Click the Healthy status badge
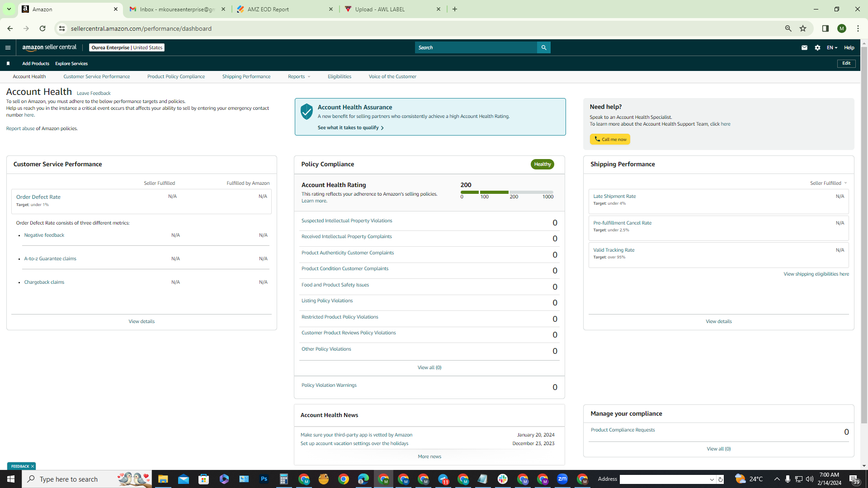The width and height of the screenshot is (868, 488). (x=542, y=164)
